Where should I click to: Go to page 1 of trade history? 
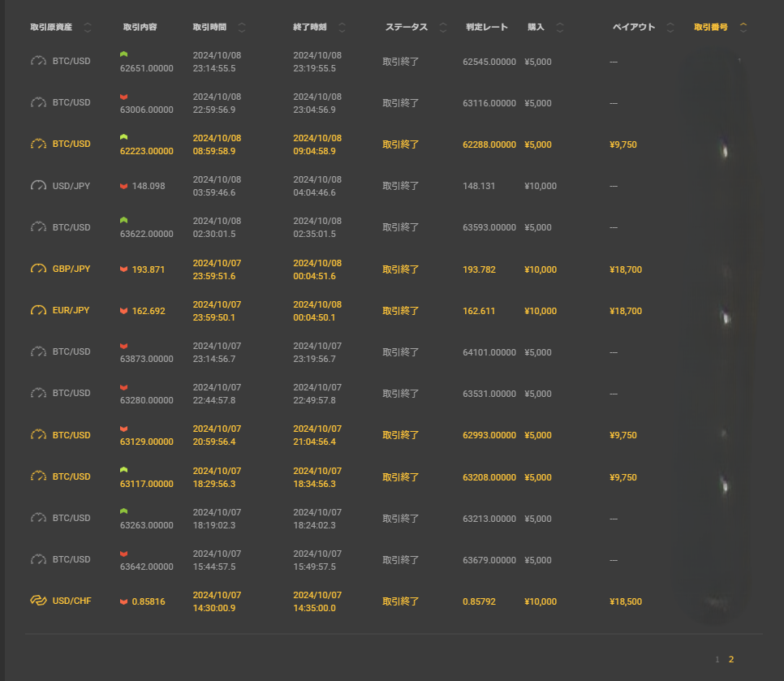tap(717, 659)
